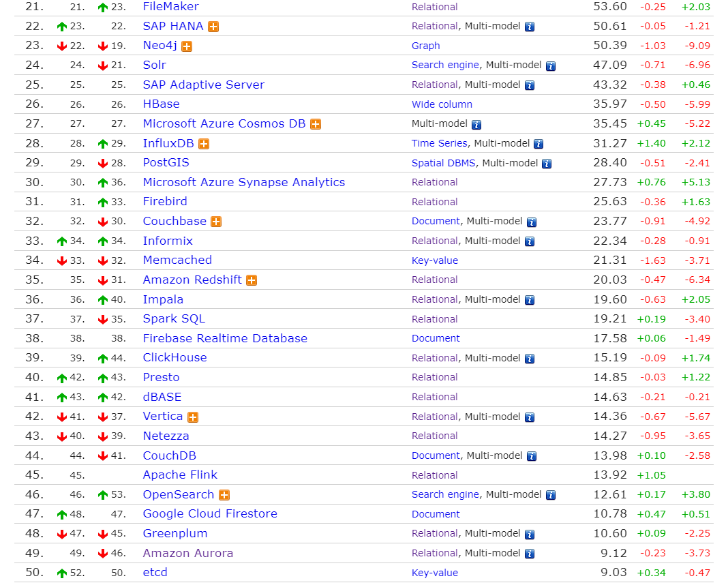
Task: Open Document link in Couchbase row
Action: click(x=436, y=222)
